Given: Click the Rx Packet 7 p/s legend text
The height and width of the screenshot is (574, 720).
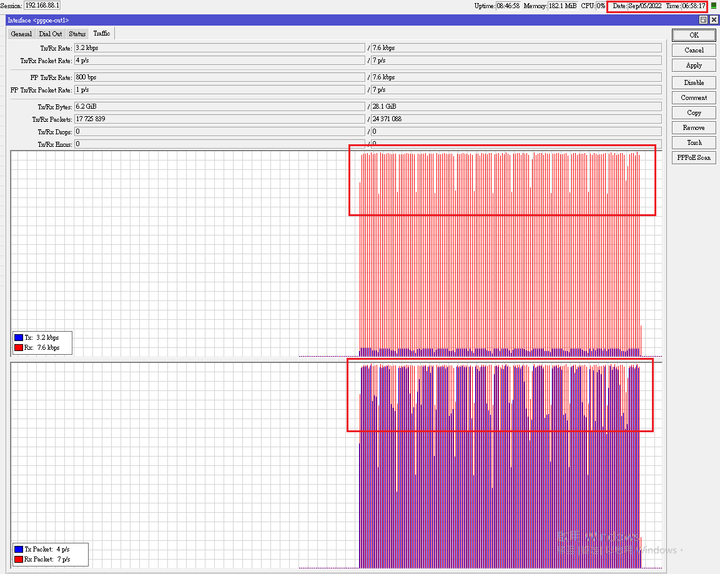Looking at the screenshot, I should tap(47, 559).
